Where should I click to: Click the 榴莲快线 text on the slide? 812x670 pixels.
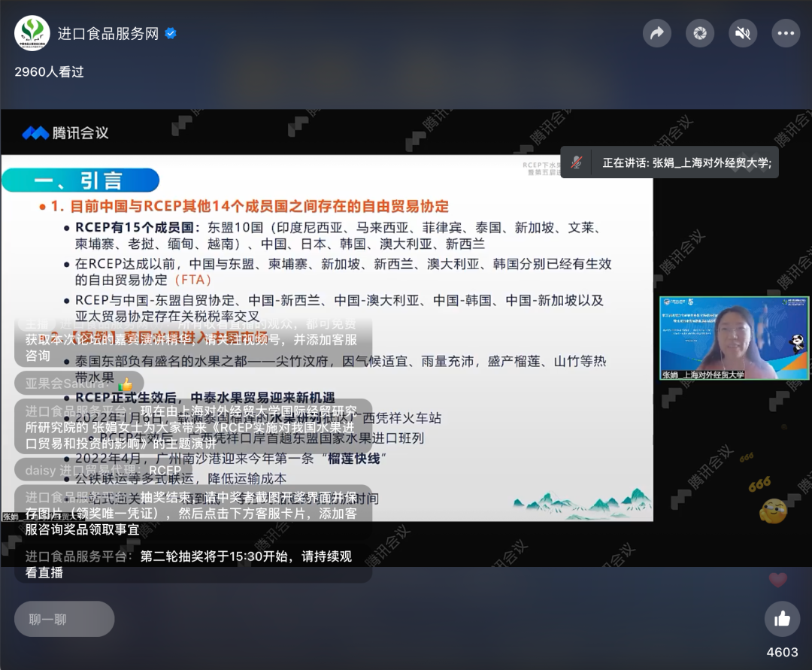[x=353, y=458]
